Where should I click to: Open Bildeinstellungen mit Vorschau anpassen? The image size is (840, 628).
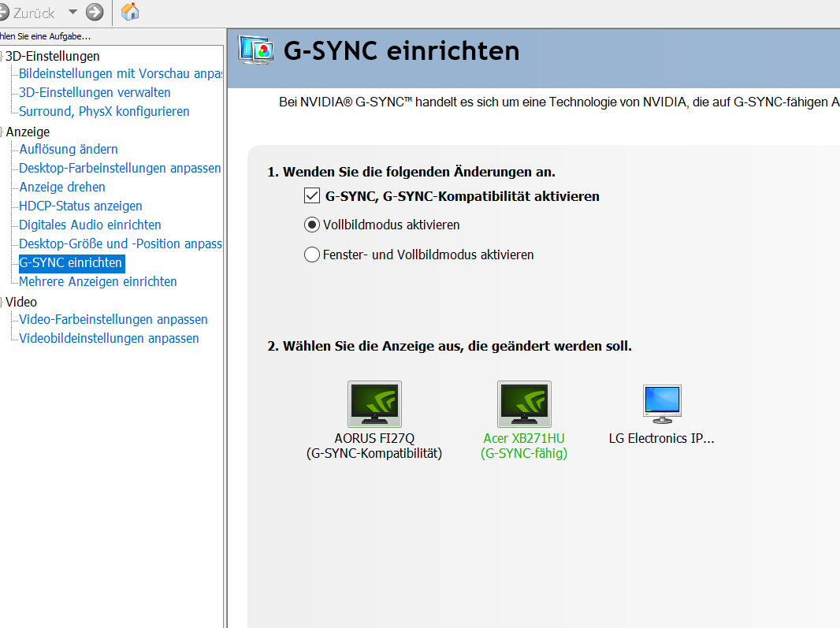(x=121, y=73)
